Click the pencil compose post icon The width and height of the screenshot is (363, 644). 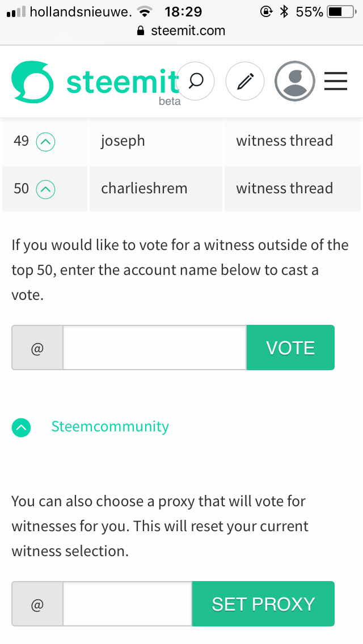coord(245,81)
